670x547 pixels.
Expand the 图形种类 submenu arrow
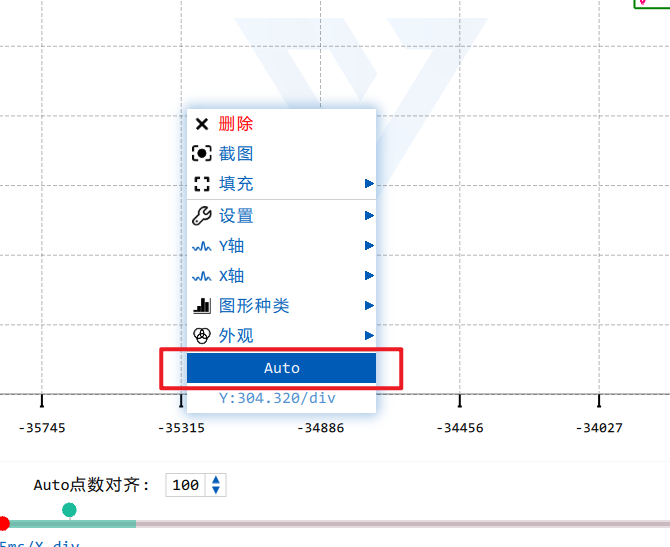coord(369,306)
